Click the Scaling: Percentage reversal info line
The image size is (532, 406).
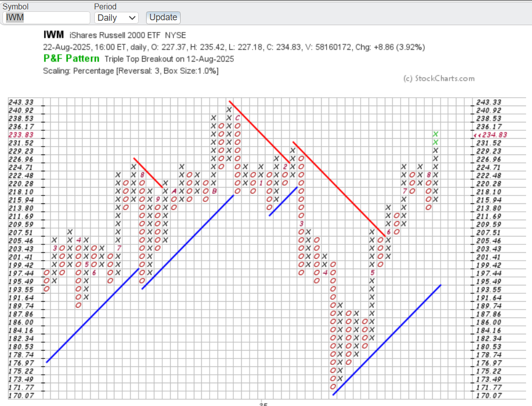coord(131,71)
